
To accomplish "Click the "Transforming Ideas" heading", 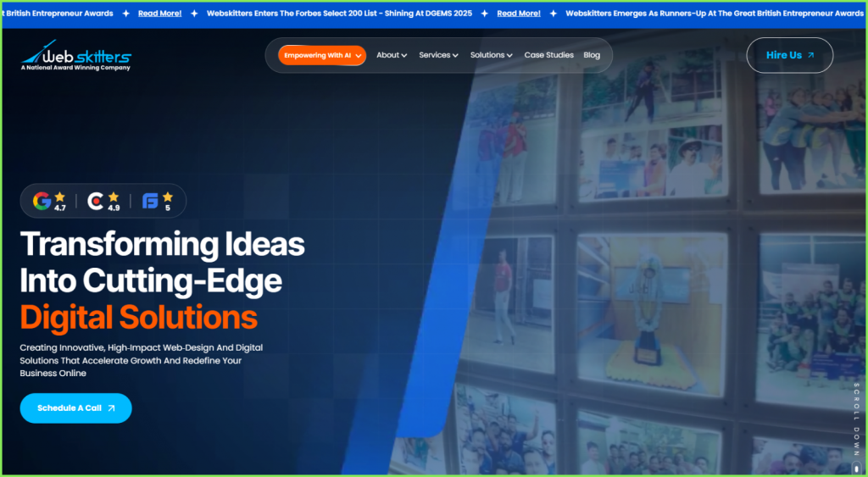I will pyautogui.click(x=162, y=244).
